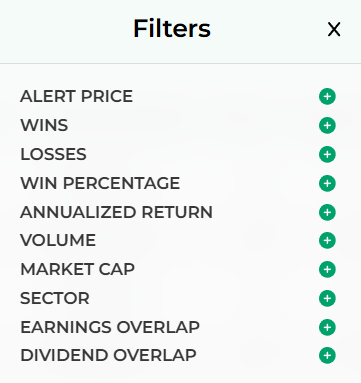Click the green plus beside Sector
Viewport: 361px width, 383px height.
coord(327,298)
